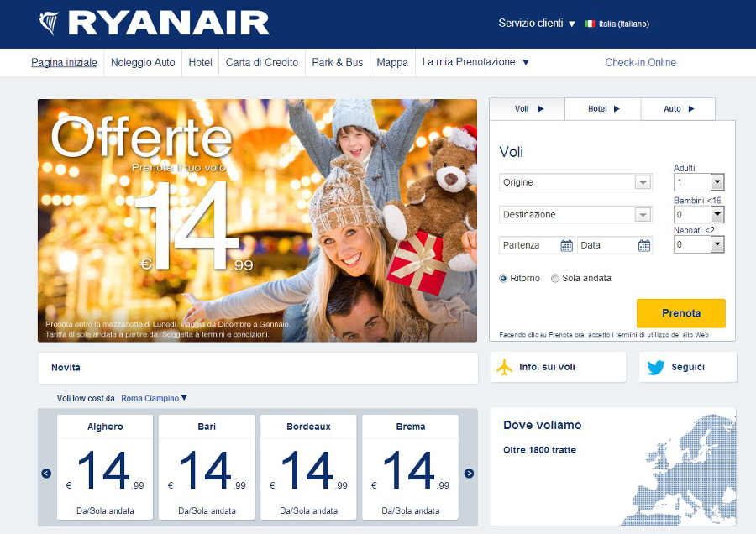Expand the Servizio clienti menu
This screenshot has height=534, width=756.
(x=537, y=24)
